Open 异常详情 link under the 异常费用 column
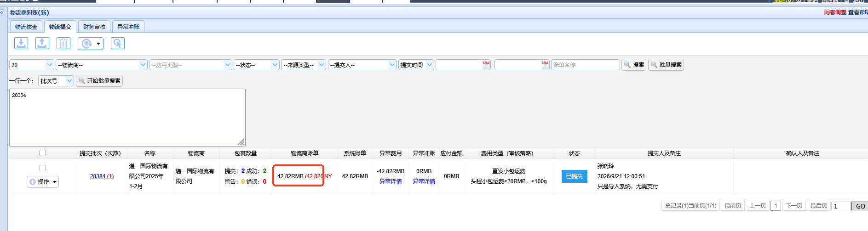Viewport: 868px width, 231px height. [391, 181]
